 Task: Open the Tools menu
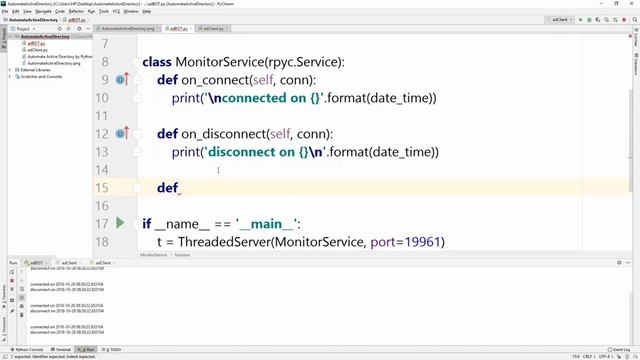coord(104,11)
